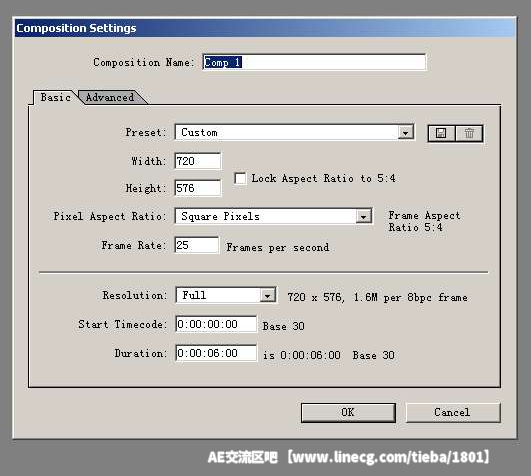Confirm settings with the OK button
The width and height of the screenshot is (531, 476).
[348, 412]
